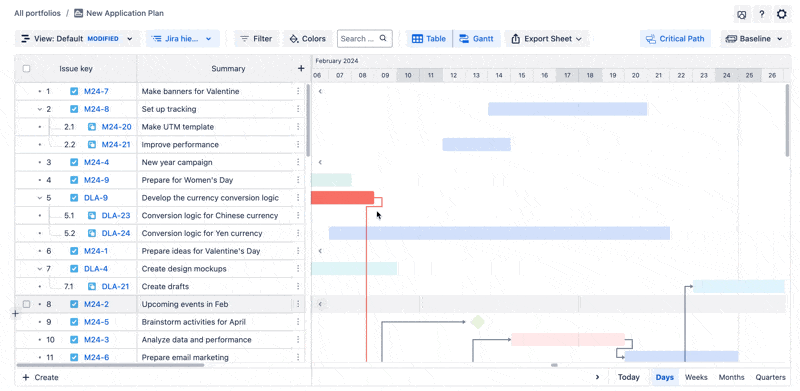This screenshot has width=800, height=391.
Task: Switch timeline scale to Weeks
Action: (696, 377)
